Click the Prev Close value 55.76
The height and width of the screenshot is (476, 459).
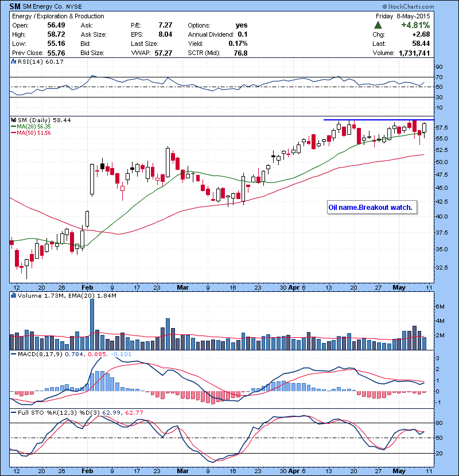[x=56, y=53]
